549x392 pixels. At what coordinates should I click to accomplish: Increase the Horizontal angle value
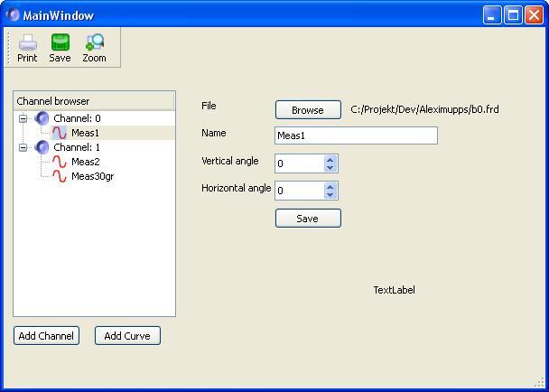click(x=330, y=186)
